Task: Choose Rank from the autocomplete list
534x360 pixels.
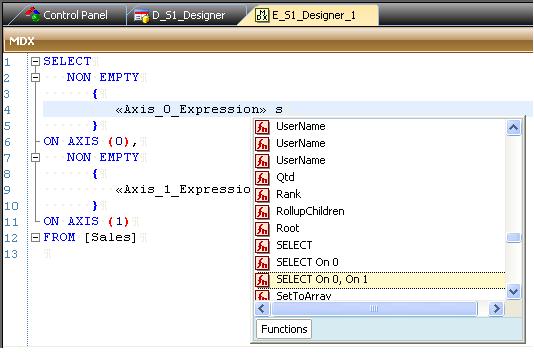Action: [x=380, y=194]
